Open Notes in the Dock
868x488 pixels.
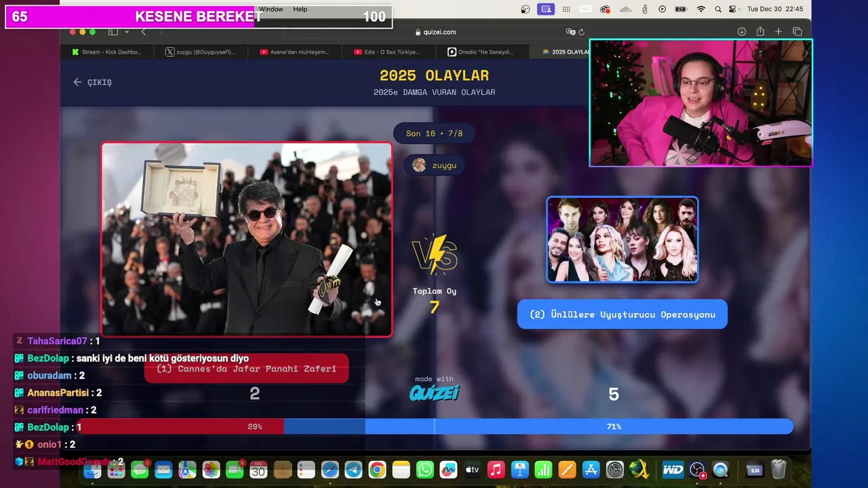click(401, 470)
